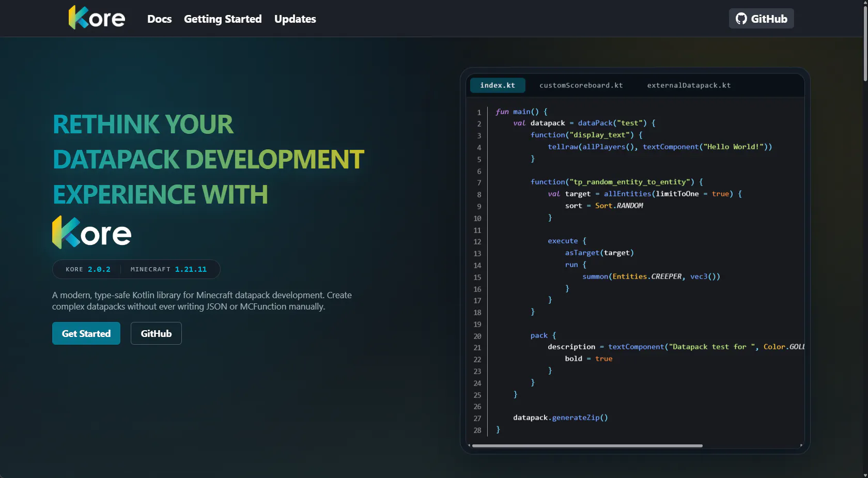Click the EXPERIENCE WITH heading line
Viewport: 868px width, 478px height.
[x=161, y=194]
